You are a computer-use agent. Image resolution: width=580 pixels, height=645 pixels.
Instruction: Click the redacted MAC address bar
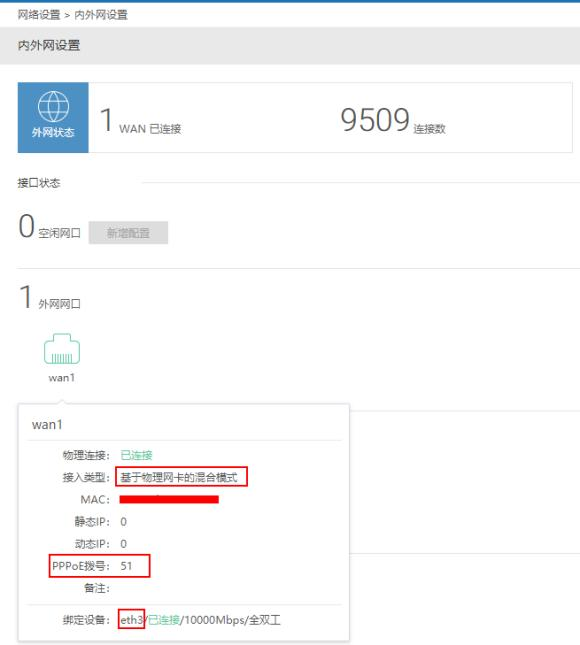click(169, 499)
